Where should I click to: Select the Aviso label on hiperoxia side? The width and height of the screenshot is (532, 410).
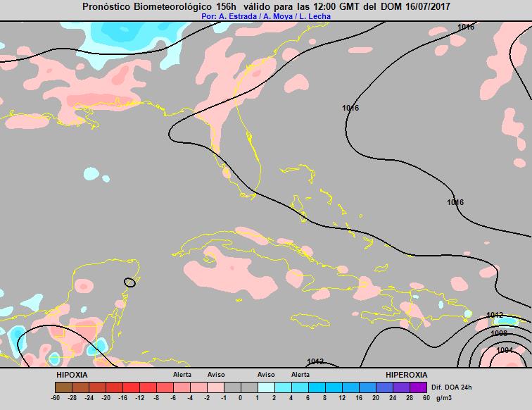(266, 375)
